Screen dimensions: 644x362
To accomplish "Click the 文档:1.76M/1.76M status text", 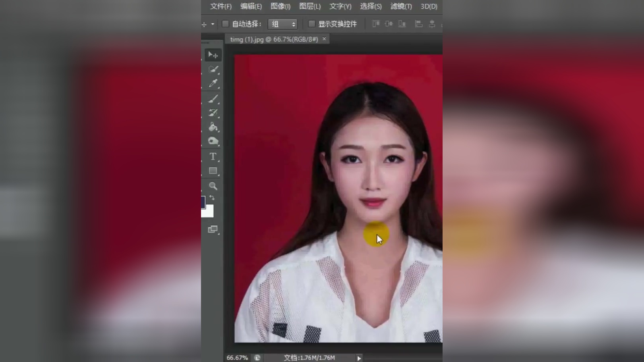I will click(309, 358).
